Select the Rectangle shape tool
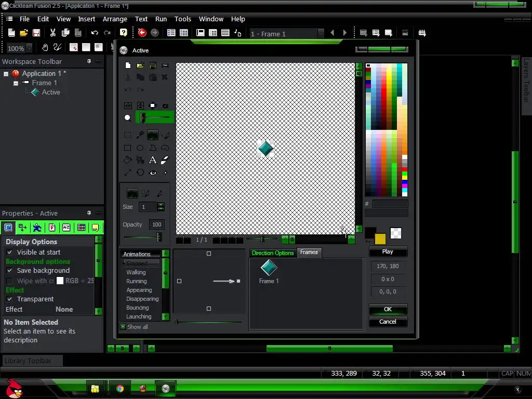532x399 pixels. (128, 148)
